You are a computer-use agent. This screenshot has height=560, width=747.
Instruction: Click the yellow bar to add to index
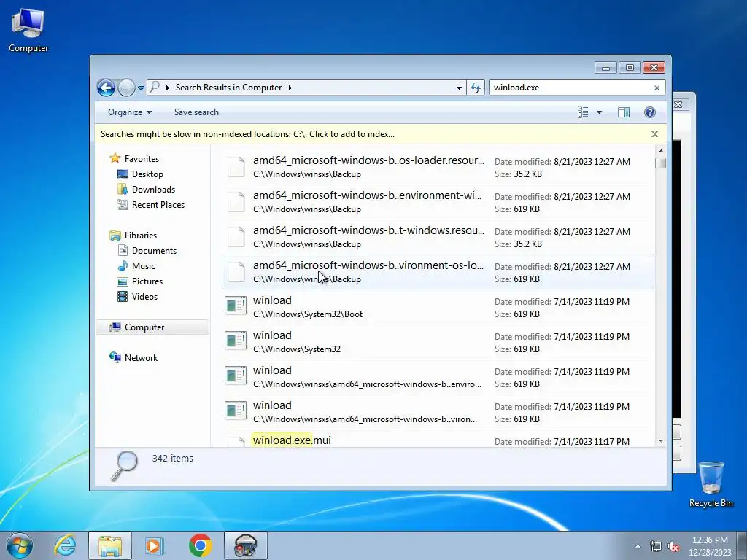[x=247, y=134]
